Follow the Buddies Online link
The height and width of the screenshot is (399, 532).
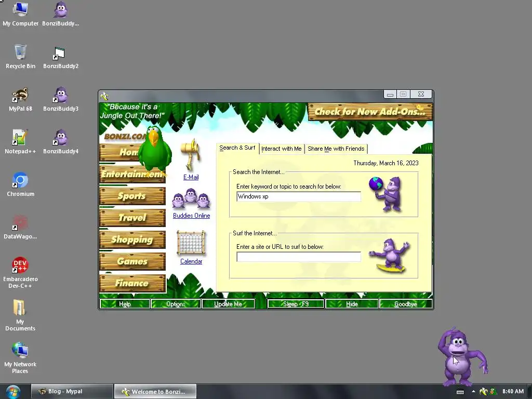click(191, 216)
